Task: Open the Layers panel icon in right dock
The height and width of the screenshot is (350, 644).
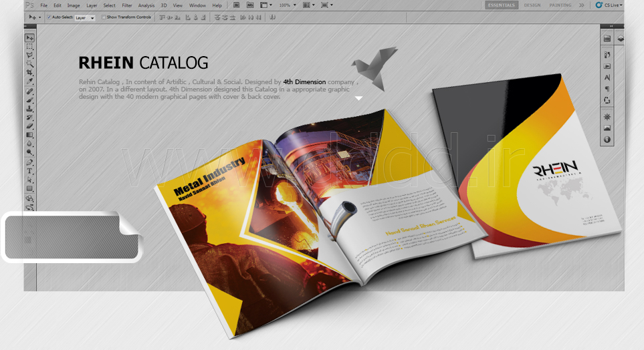Action: pos(620,39)
